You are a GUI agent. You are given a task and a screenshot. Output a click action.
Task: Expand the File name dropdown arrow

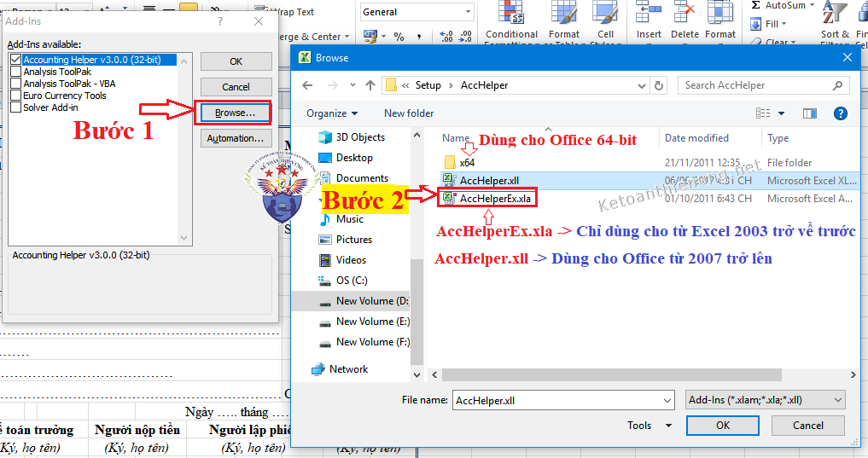click(x=667, y=400)
